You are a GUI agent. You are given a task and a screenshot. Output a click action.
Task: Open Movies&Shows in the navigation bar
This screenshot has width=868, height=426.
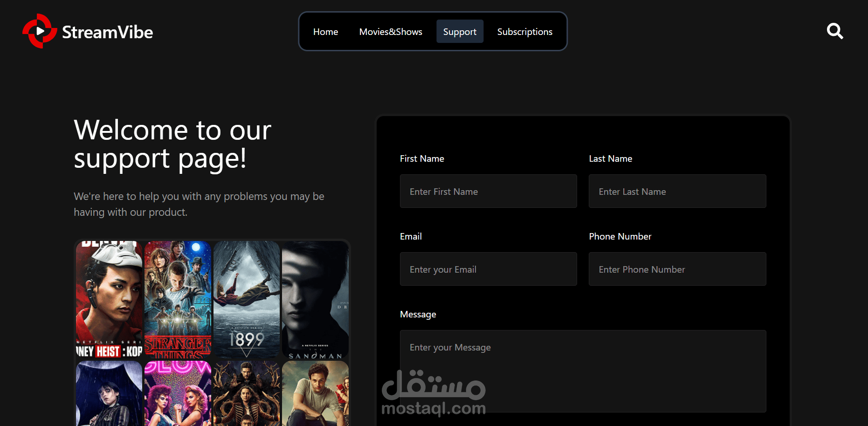pos(391,32)
